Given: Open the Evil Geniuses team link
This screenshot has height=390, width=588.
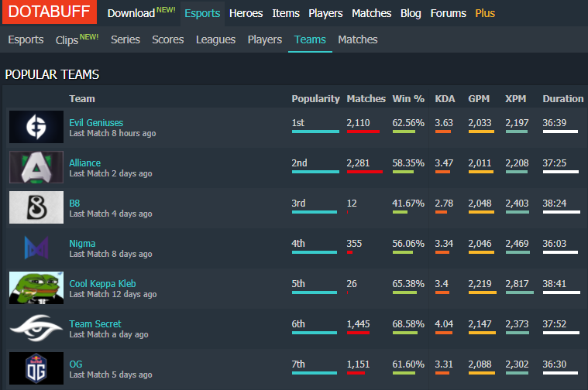Looking at the screenshot, I should coord(96,123).
